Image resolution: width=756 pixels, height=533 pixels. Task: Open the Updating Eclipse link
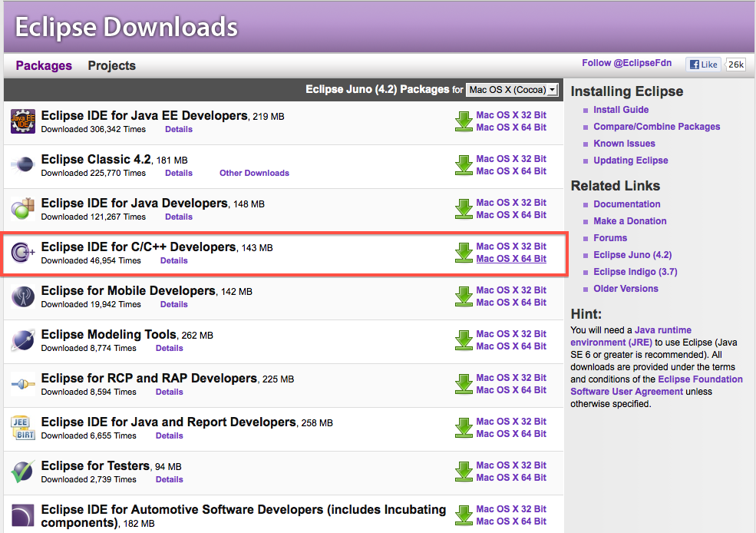631,161
